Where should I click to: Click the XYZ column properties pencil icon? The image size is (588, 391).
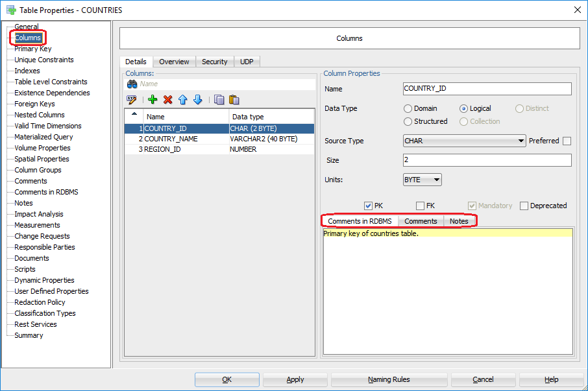tap(132, 100)
